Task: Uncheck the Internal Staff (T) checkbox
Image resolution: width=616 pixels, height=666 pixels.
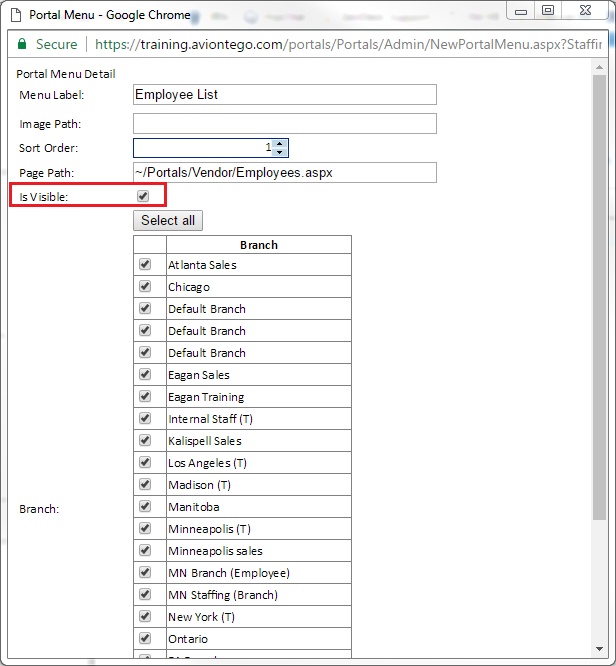Action: click(x=145, y=418)
